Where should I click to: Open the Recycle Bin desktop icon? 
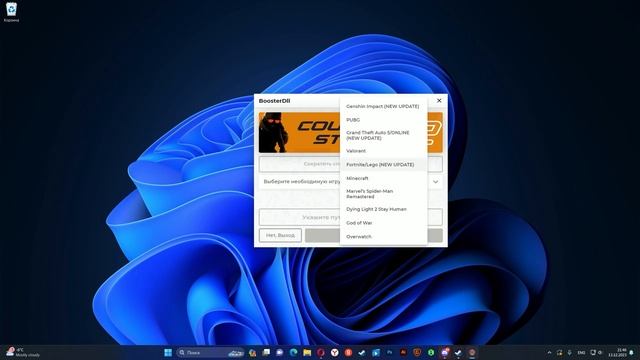coord(11,12)
